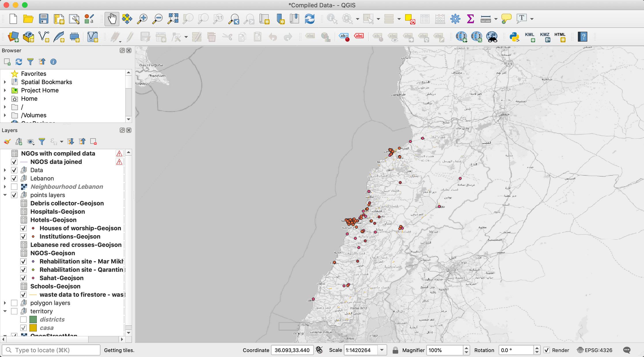Select the Pan Map hand tool
Image resolution: width=644 pixels, height=357 pixels.
coord(112,19)
